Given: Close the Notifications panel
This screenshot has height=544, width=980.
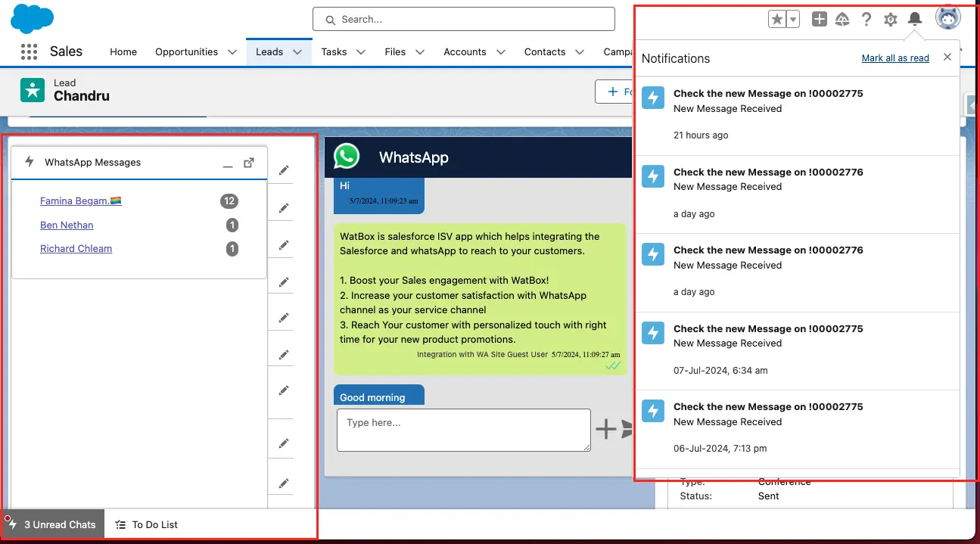Looking at the screenshot, I should tap(947, 57).
